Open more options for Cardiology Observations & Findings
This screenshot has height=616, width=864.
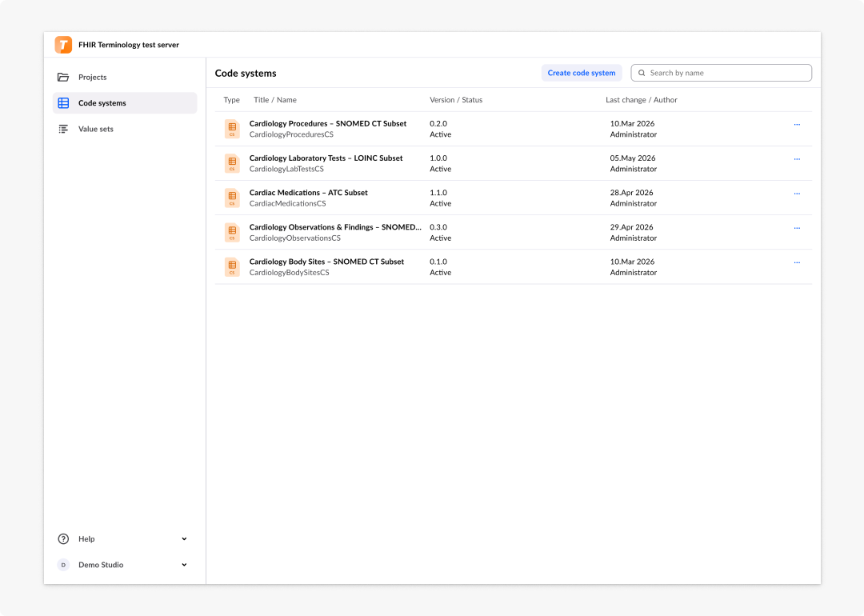(x=797, y=228)
